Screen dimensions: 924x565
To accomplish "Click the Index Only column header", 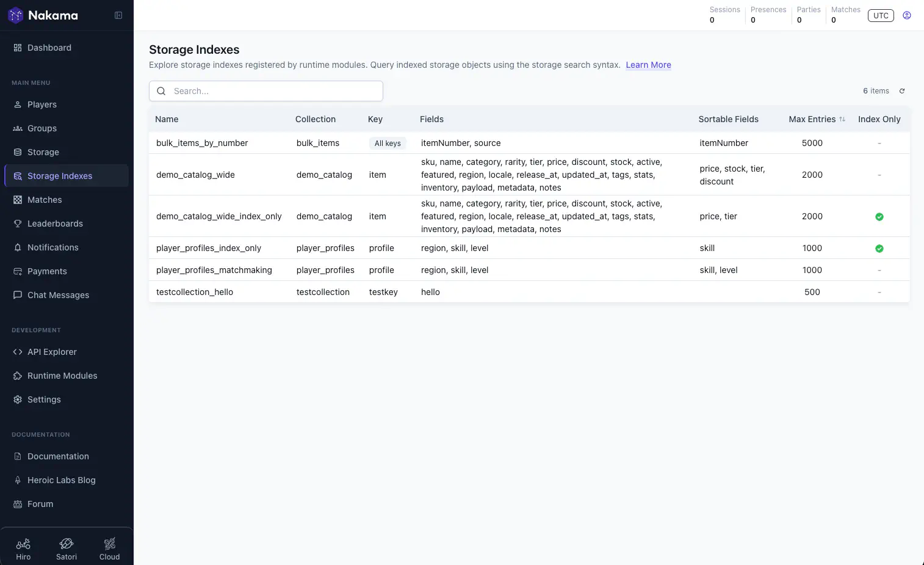I will (879, 119).
